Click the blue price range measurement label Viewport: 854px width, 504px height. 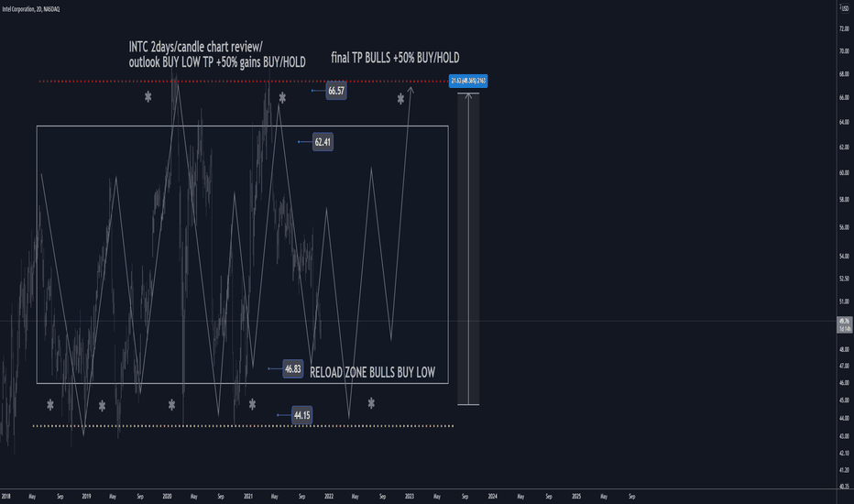click(x=468, y=81)
